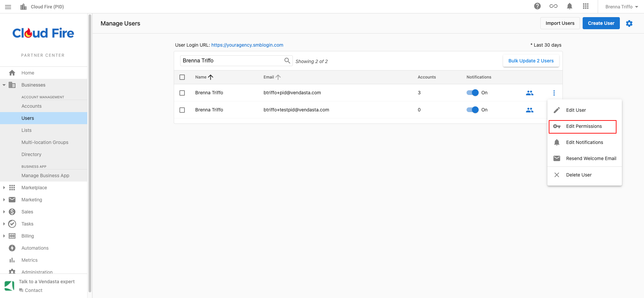This screenshot has width=644, height=298.
Task: Choose Delete User from the context menu
Action: click(585, 175)
